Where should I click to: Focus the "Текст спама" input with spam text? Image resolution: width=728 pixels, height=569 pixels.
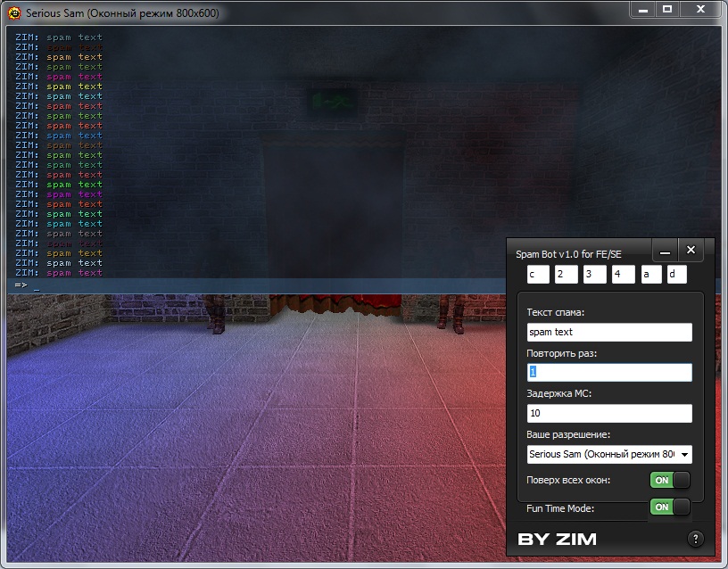point(609,333)
